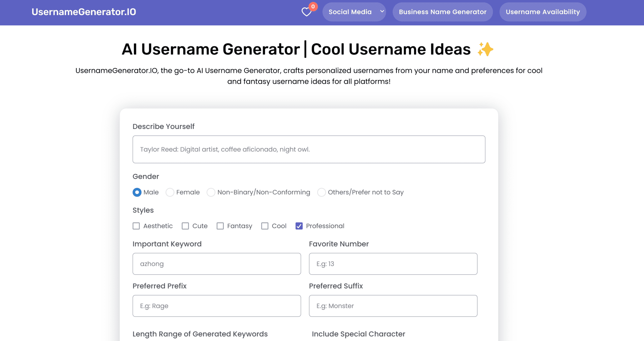Select the Male gender option
644x341 pixels.
point(137,192)
